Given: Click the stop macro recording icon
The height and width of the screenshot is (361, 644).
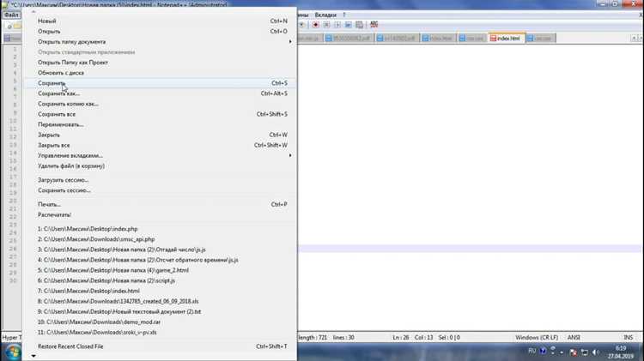Looking at the screenshot, I should tap(326, 25).
